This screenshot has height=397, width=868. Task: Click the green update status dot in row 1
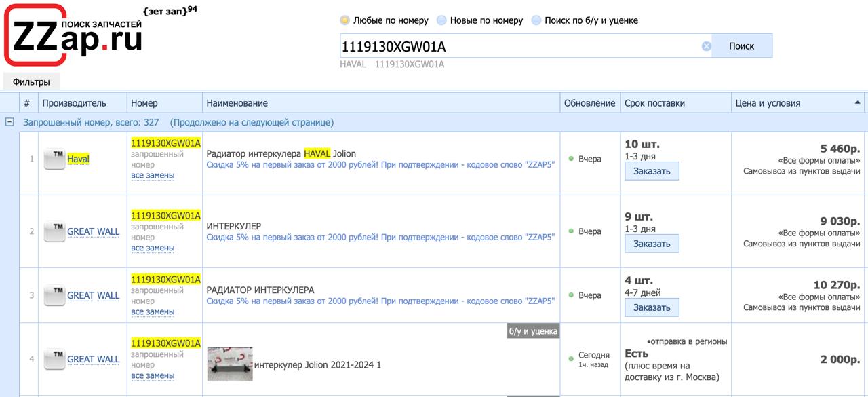[571, 159]
